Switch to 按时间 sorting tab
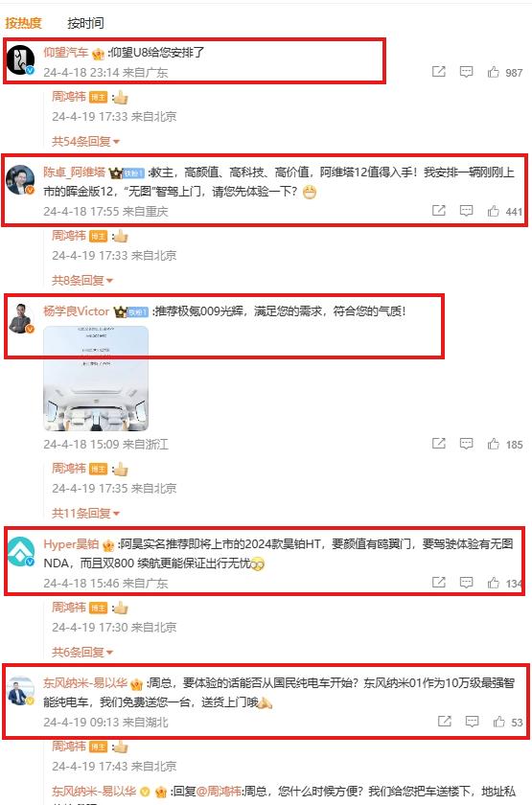The height and width of the screenshot is (805, 532). [85, 23]
